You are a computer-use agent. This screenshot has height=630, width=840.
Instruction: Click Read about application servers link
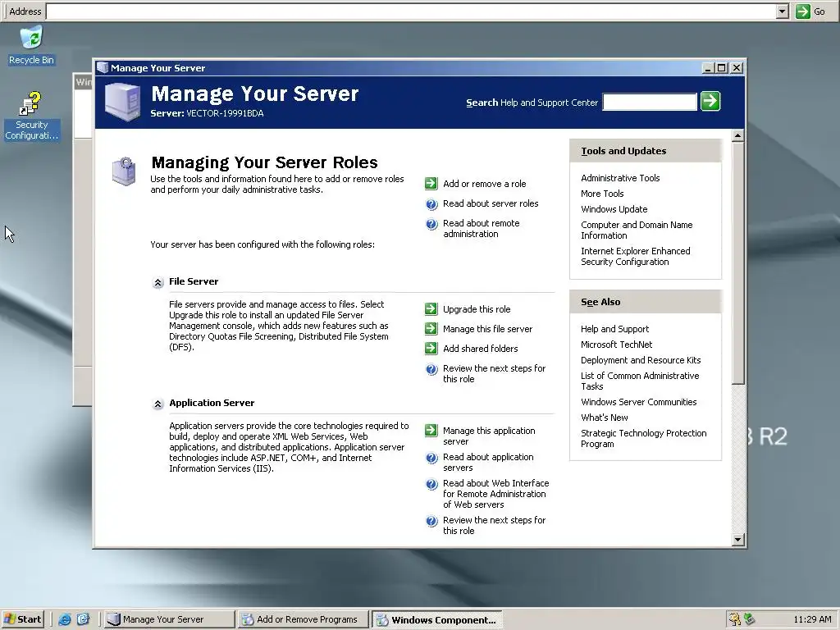click(x=488, y=463)
